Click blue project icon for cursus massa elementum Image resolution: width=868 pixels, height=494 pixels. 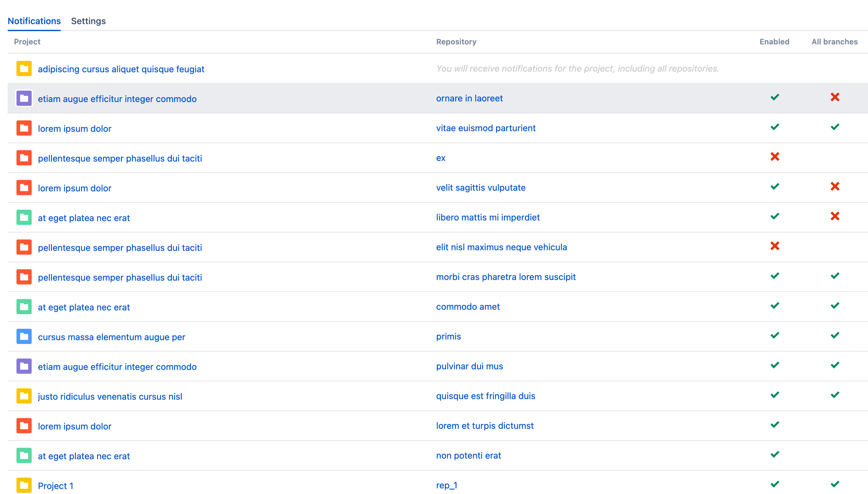(24, 337)
